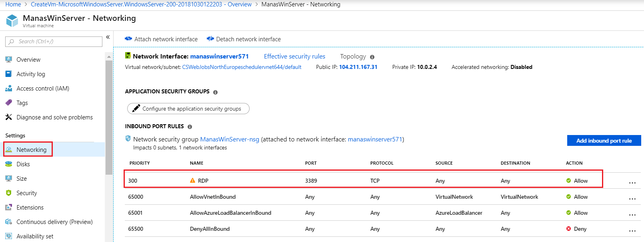
Task: Select Networking in the Settings list
Action: [x=32, y=150]
